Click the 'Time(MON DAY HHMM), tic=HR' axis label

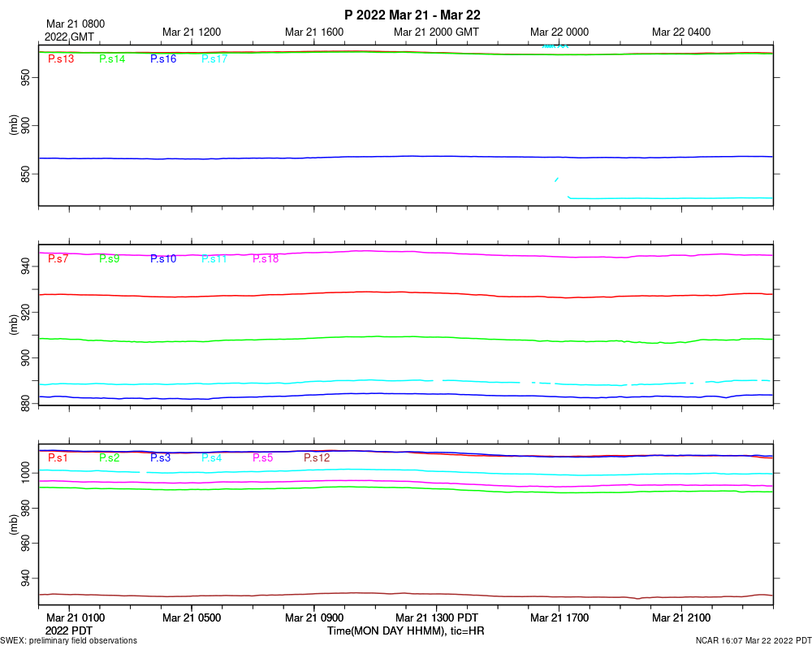pyautogui.click(x=406, y=630)
